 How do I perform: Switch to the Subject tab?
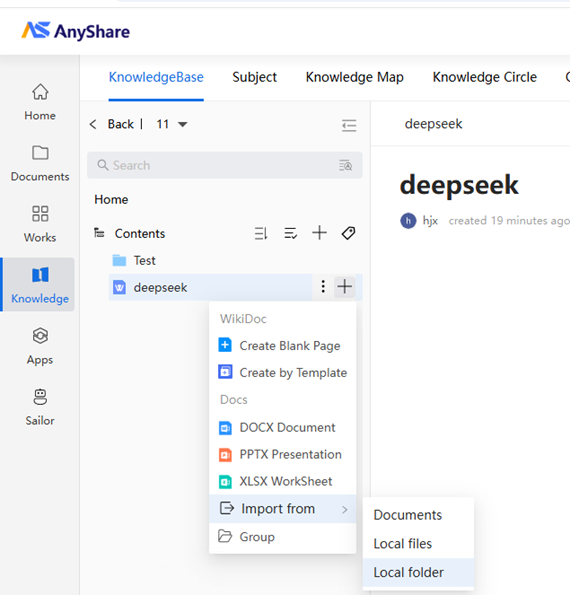click(254, 77)
